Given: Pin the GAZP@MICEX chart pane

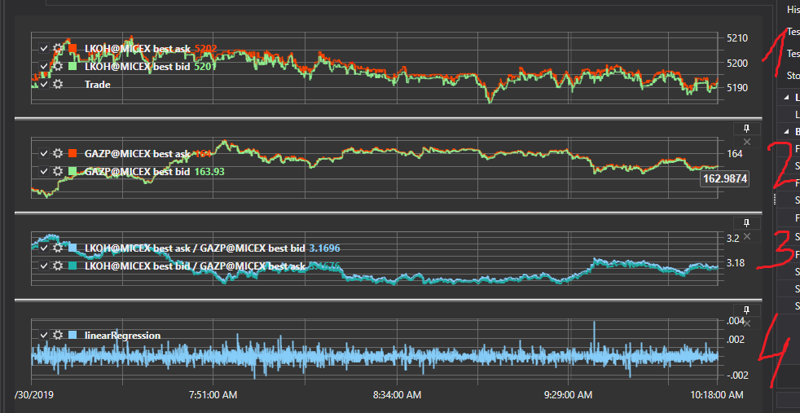Looking at the screenshot, I should tap(747, 129).
